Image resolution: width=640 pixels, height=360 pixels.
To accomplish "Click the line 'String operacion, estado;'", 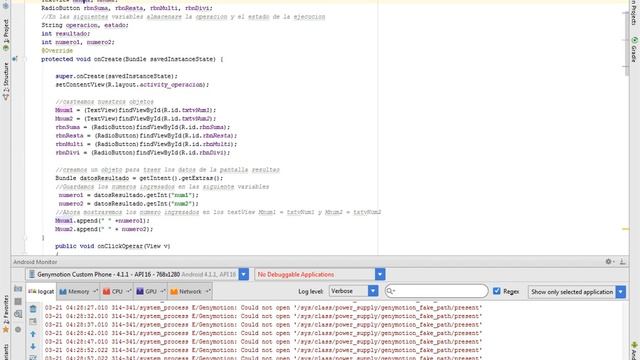I will click(85, 25).
